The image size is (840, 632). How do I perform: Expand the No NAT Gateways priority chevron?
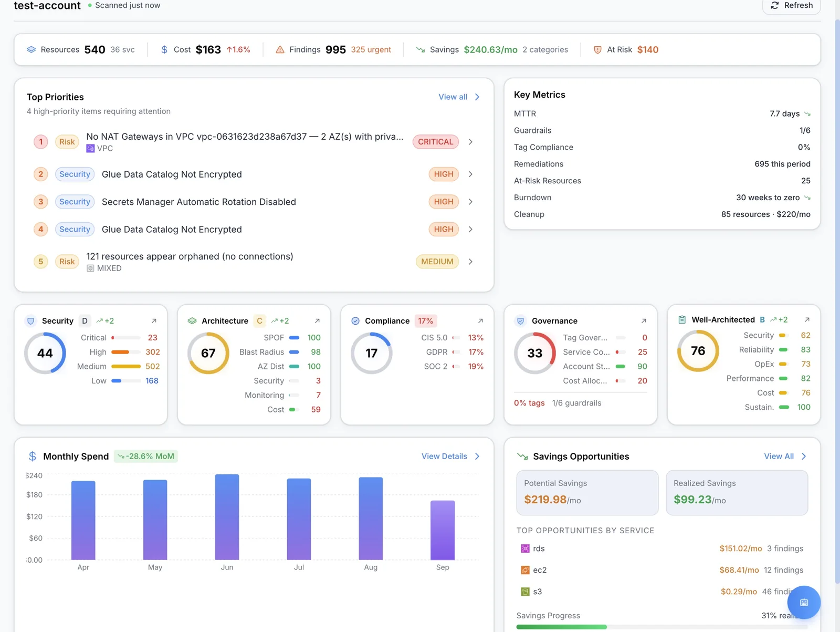470,142
